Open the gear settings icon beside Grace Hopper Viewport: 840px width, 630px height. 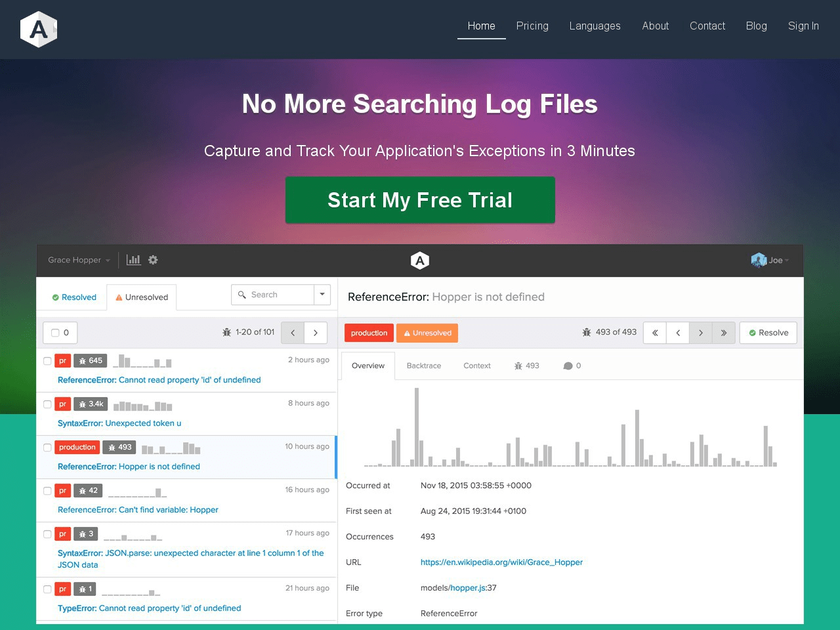pos(153,260)
